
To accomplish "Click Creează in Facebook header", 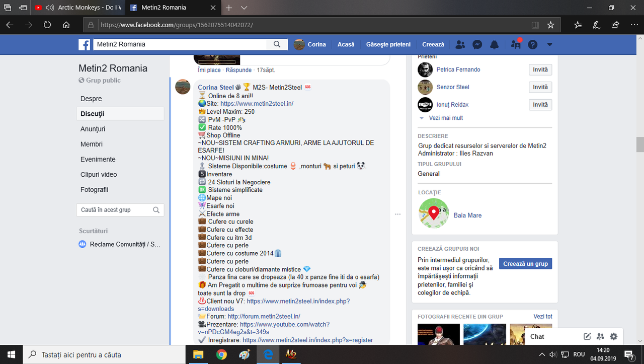I will click(x=433, y=44).
